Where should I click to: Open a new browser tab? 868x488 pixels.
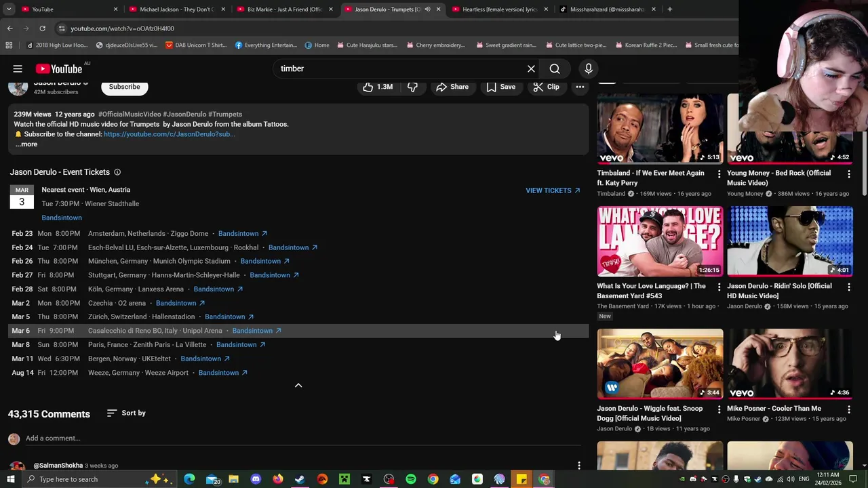(669, 9)
